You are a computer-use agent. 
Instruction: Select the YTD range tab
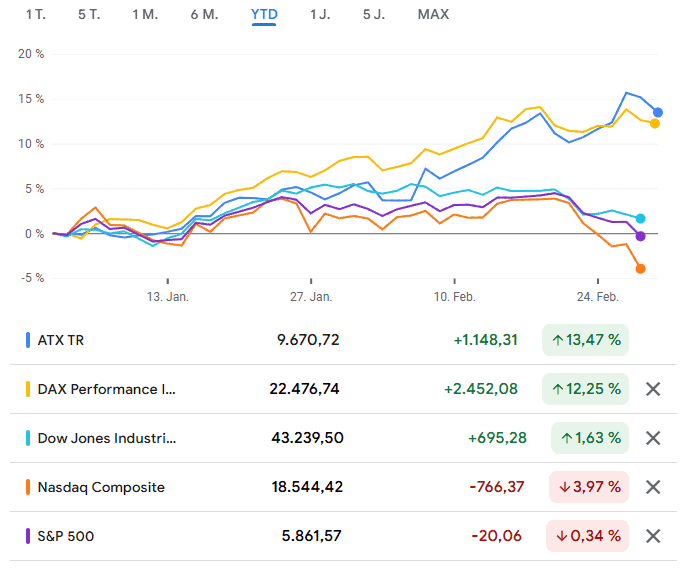click(x=264, y=14)
